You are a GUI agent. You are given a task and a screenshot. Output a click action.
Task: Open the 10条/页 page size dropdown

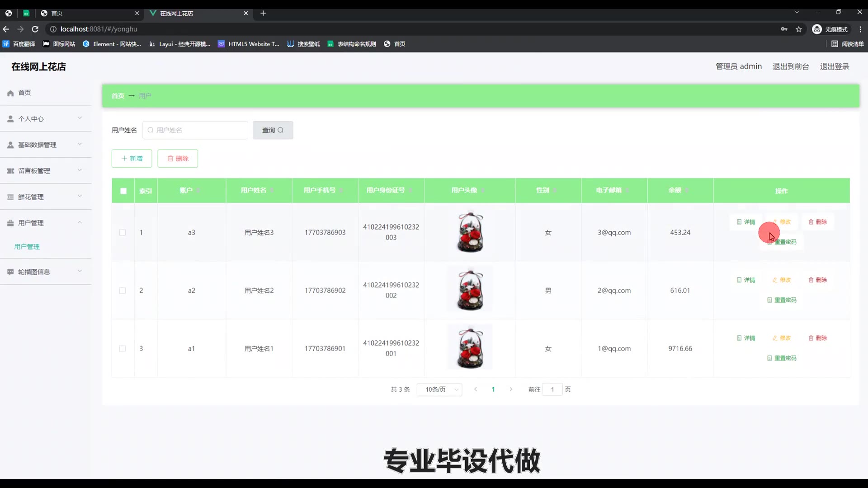439,389
